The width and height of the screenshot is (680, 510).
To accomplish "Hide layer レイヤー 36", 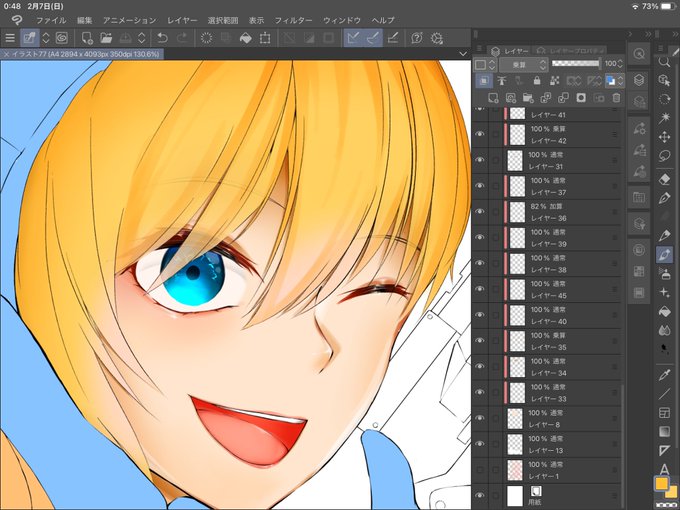I will [x=479, y=212].
